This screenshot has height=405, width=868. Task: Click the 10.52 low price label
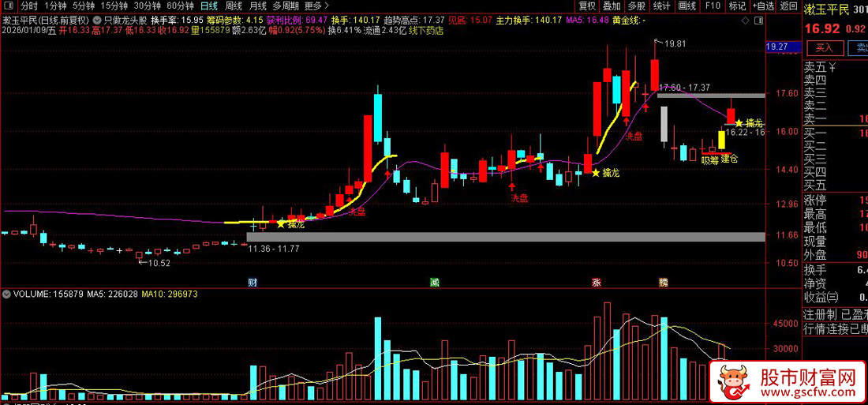[159, 263]
